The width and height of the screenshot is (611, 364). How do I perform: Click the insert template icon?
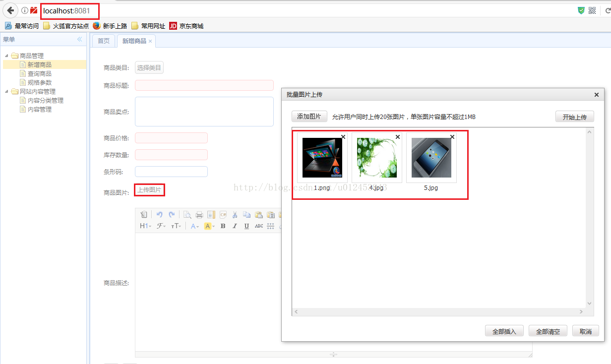tap(211, 215)
